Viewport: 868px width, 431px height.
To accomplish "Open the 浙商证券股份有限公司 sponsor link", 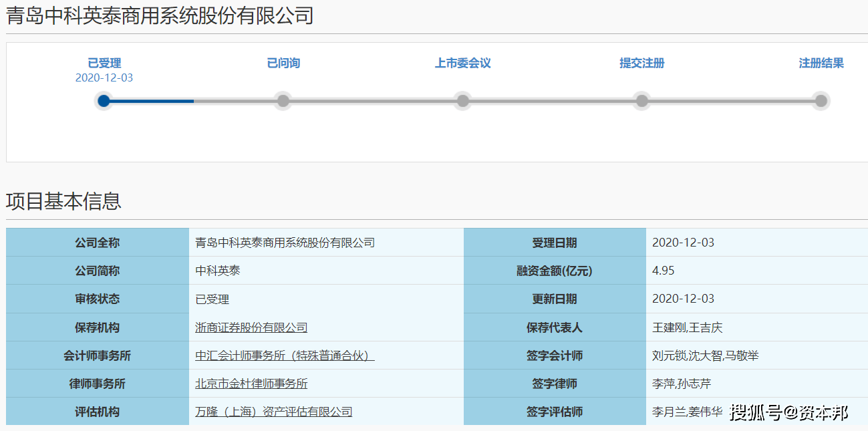I will (250, 327).
